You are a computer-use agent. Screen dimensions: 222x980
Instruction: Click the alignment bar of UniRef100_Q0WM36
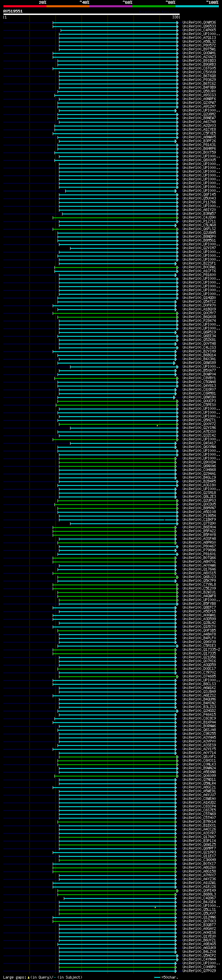click(x=116, y=23)
